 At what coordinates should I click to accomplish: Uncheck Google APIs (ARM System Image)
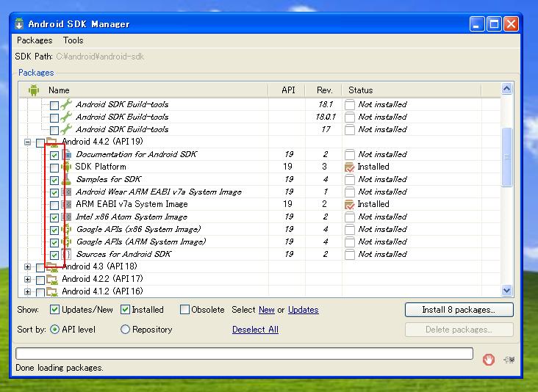click(54, 242)
